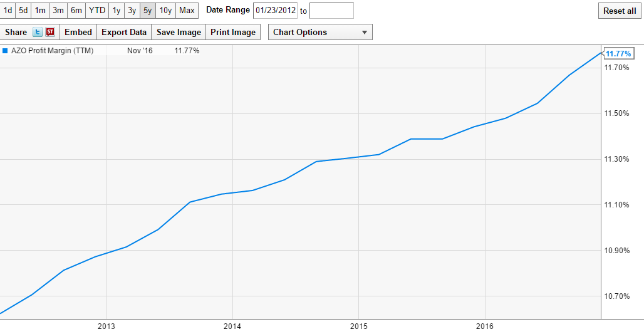Click the 2014 x-axis label
Viewport: 644px width, 334px height.
(x=232, y=326)
